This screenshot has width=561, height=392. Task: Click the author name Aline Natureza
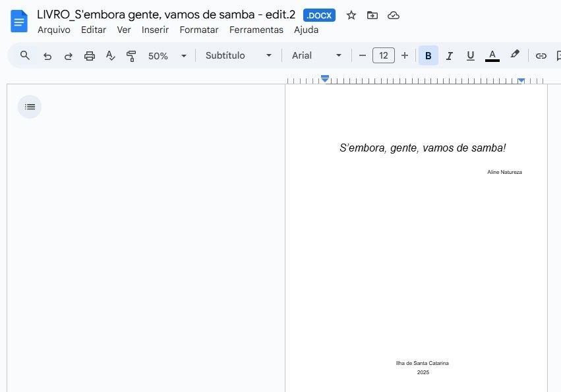click(504, 172)
